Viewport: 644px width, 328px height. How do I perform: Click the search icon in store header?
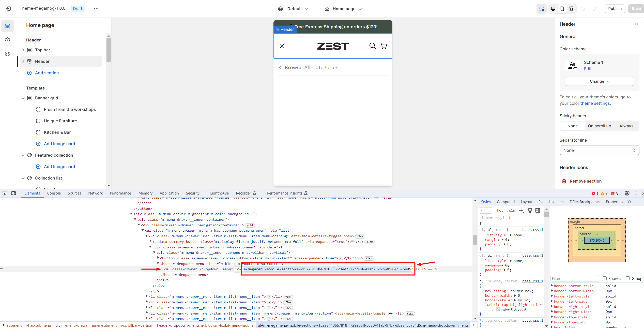point(372,46)
